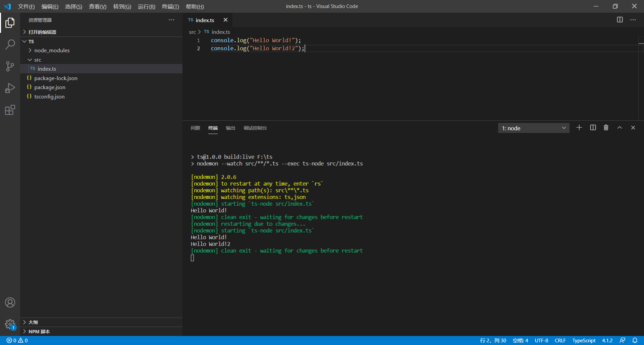Click the feedback icon in status bar

point(622,340)
